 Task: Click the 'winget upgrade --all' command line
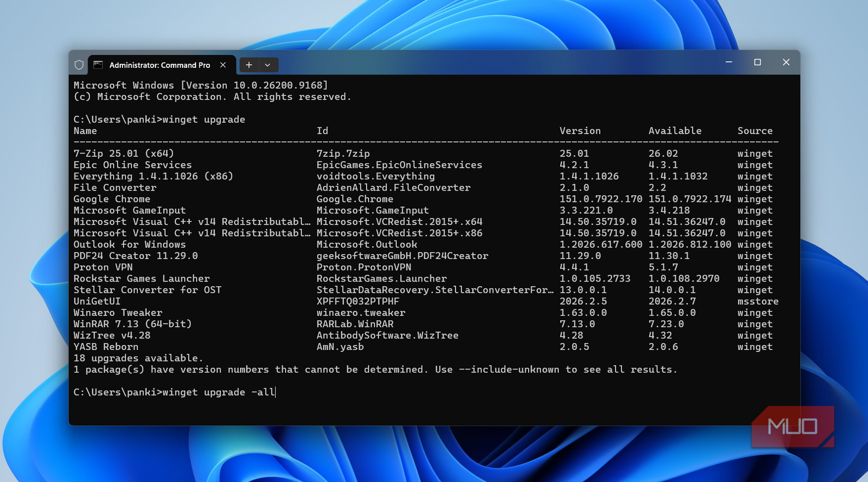click(x=174, y=392)
